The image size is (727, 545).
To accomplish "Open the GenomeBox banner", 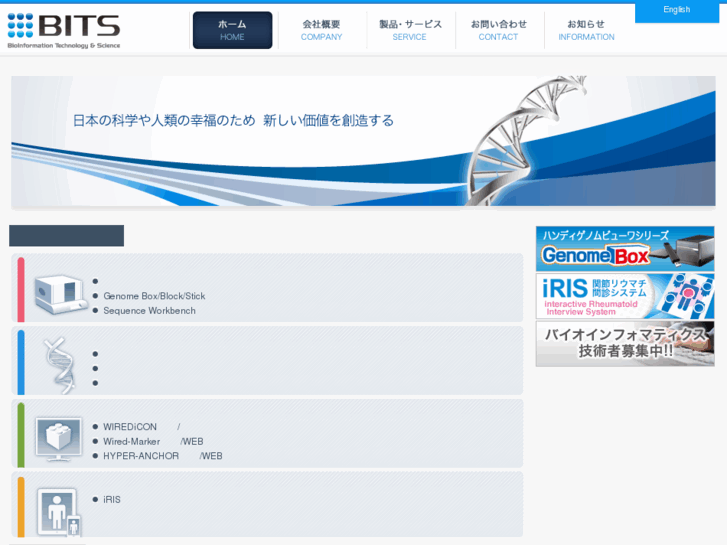I will tap(625, 249).
